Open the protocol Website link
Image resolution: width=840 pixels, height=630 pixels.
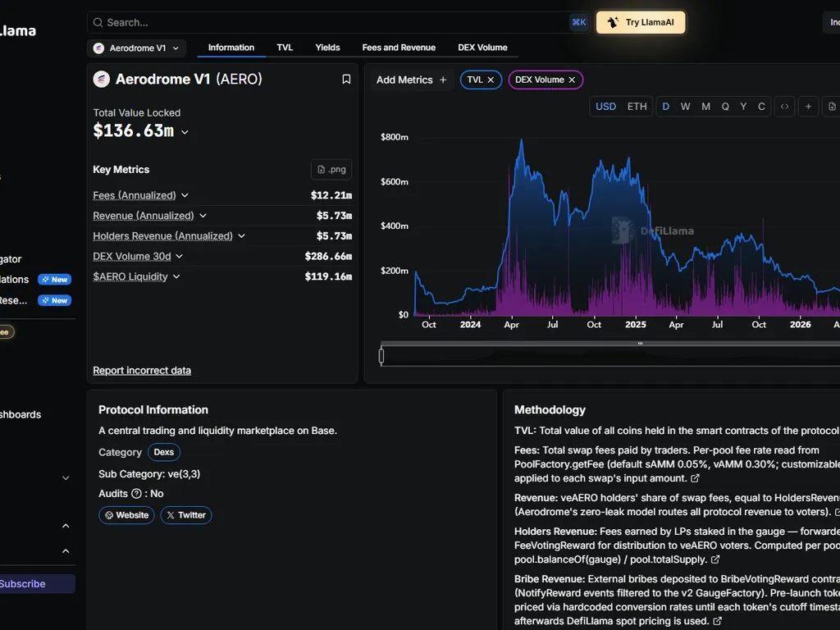pyautogui.click(x=126, y=515)
